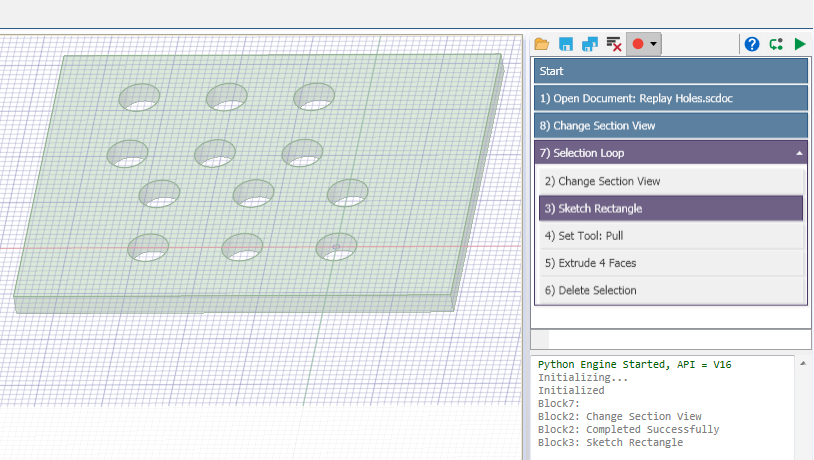The width and height of the screenshot is (814, 460).
Task: Select block 2) Change Section View
Action: coord(671,181)
